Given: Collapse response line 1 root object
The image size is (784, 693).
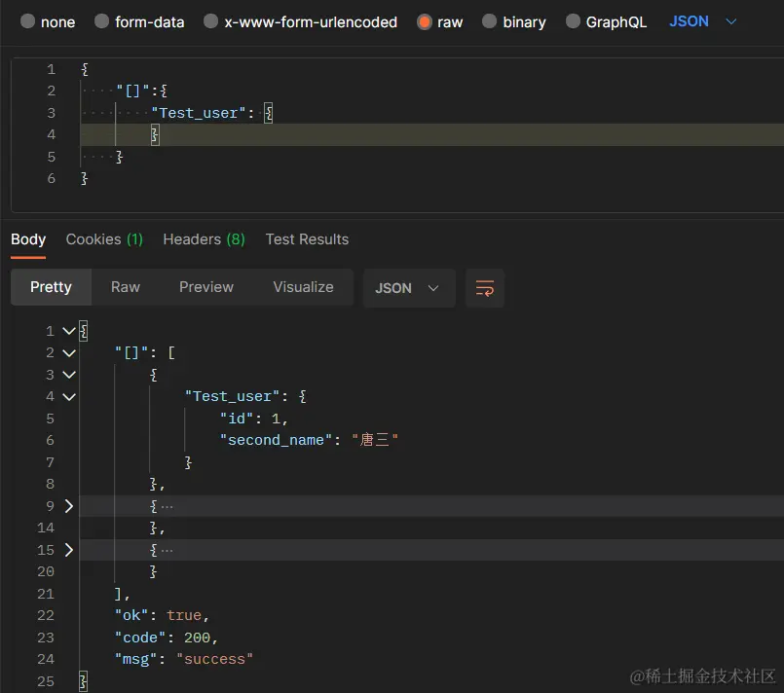Looking at the screenshot, I should tap(69, 331).
